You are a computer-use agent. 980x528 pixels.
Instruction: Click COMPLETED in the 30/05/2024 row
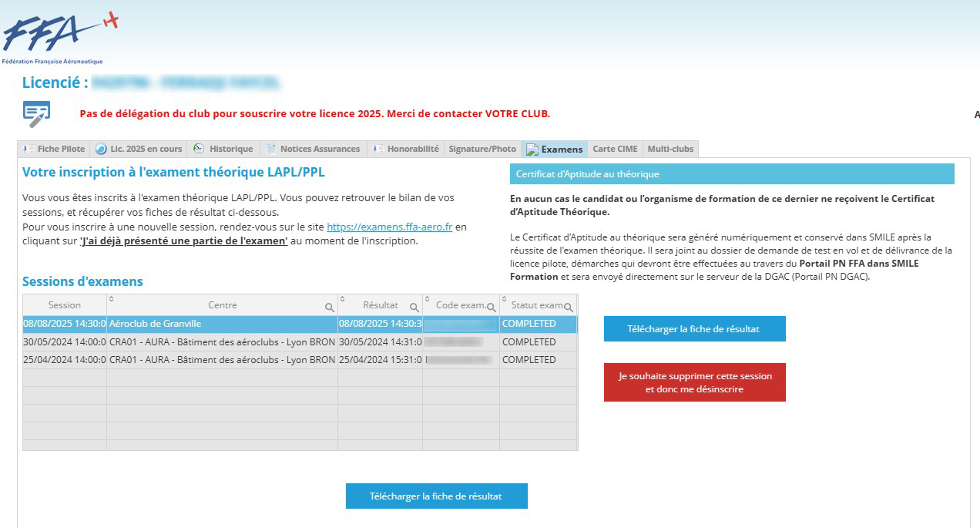[539, 342]
